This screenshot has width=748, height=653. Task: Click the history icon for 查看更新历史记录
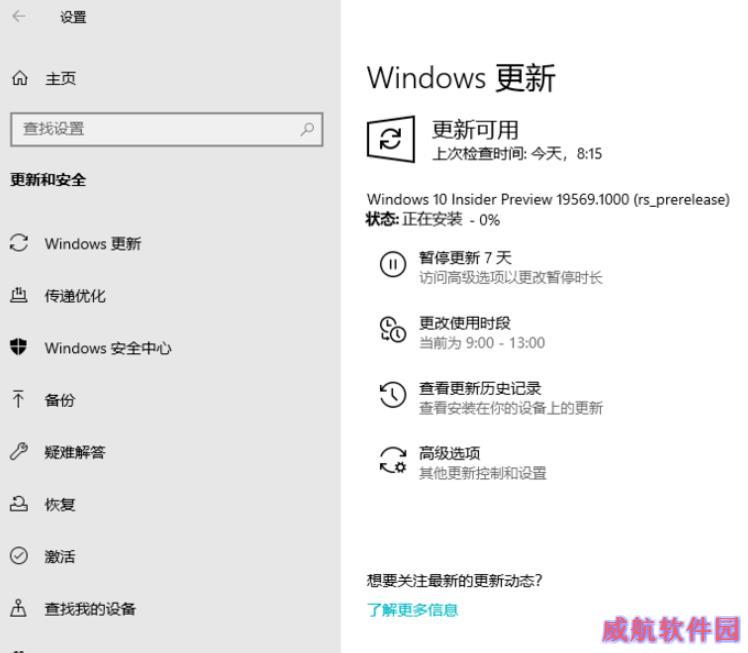(x=393, y=394)
